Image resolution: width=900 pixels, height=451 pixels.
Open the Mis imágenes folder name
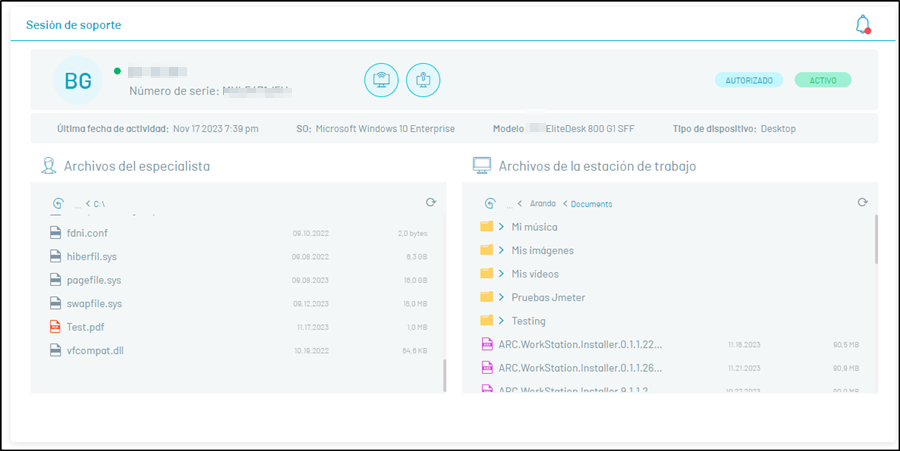pyautogui.click(x=542, y=250)
